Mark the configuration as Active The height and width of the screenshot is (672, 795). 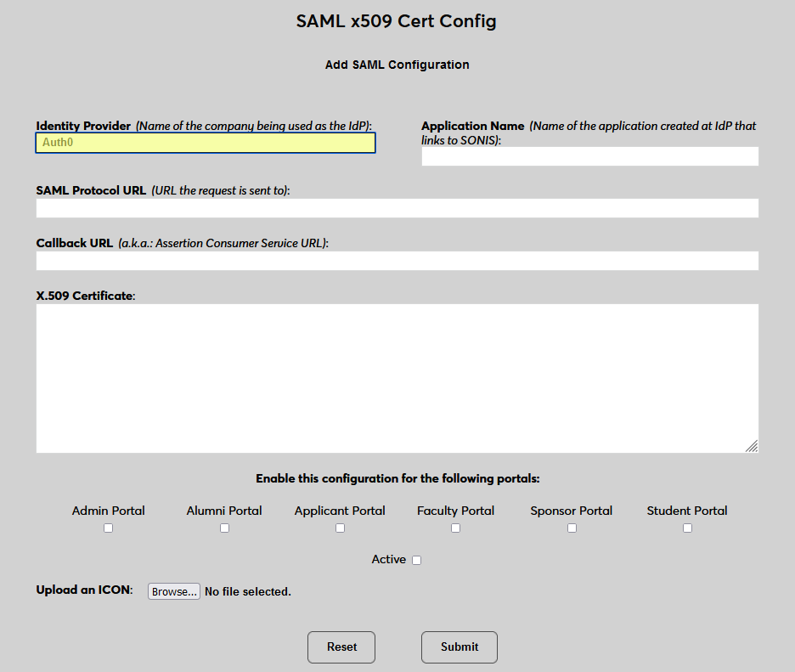[416, 559]
